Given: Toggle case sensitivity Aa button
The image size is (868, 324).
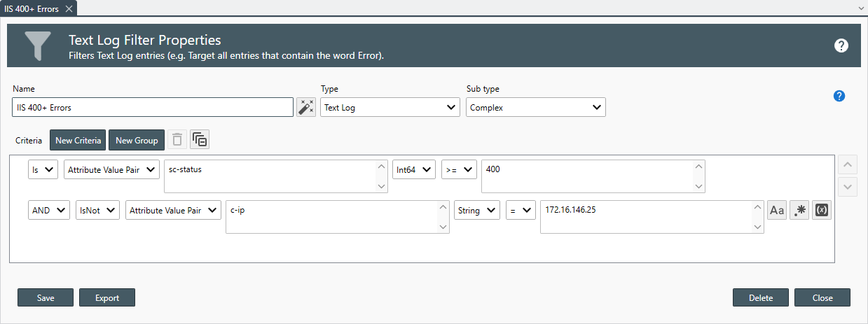Looking at the screenshot, I should point(777,210).
